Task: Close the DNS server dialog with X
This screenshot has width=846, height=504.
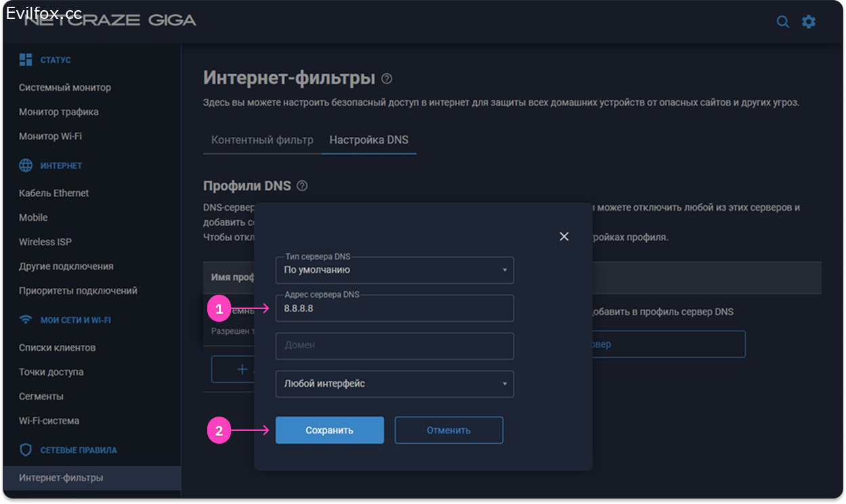Action: pyautogui.click(x=564, y=236)
